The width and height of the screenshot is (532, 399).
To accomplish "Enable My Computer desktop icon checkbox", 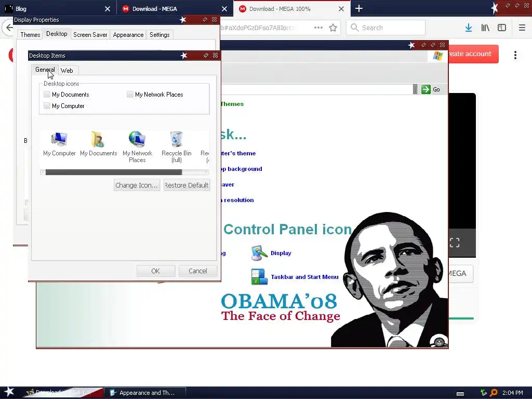I will click(47, 105).
